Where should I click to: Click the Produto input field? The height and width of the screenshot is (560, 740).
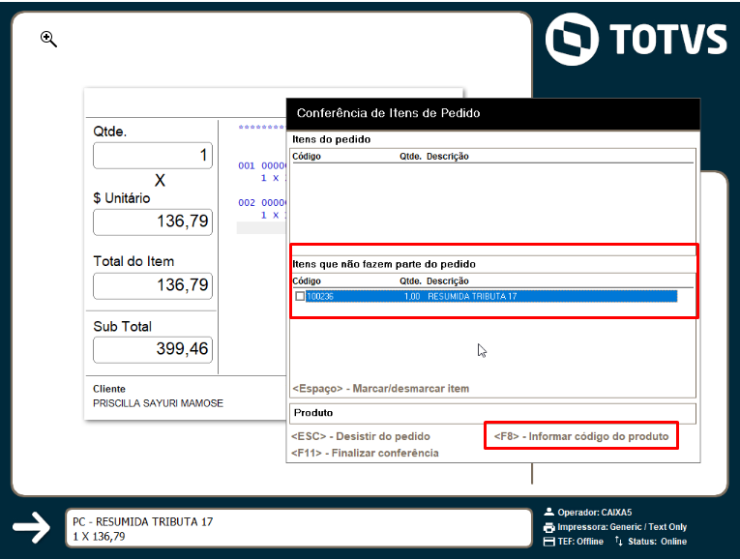(x=492, y=413)
